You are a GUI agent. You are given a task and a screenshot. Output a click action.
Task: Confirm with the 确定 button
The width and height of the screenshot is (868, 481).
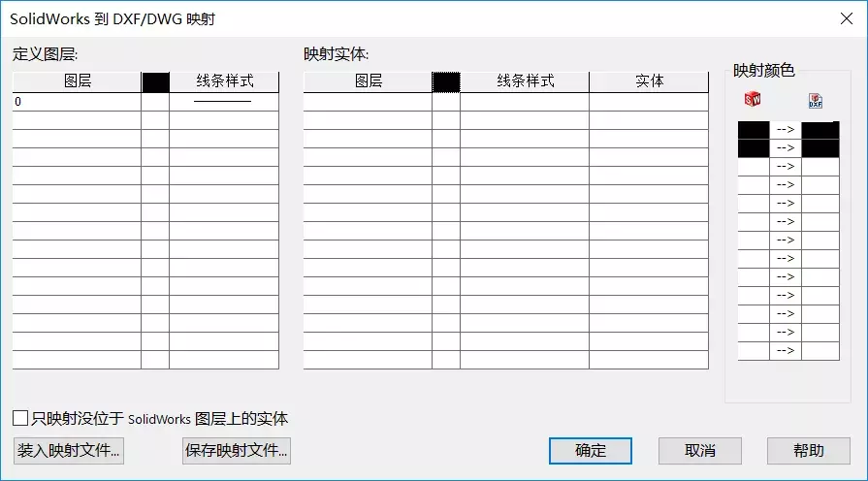(x=590, y=451)
